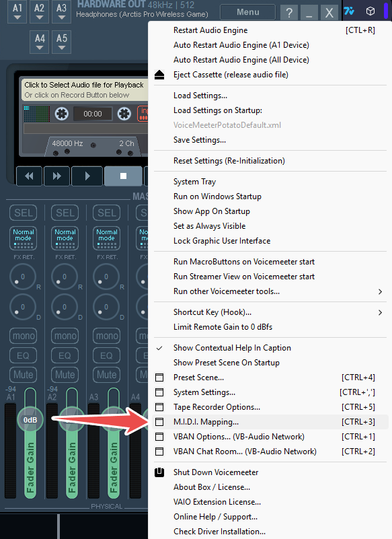The width and height of the screenshot is (392, 539).
Task: Play the cassette recording
Action: point(87,176)
